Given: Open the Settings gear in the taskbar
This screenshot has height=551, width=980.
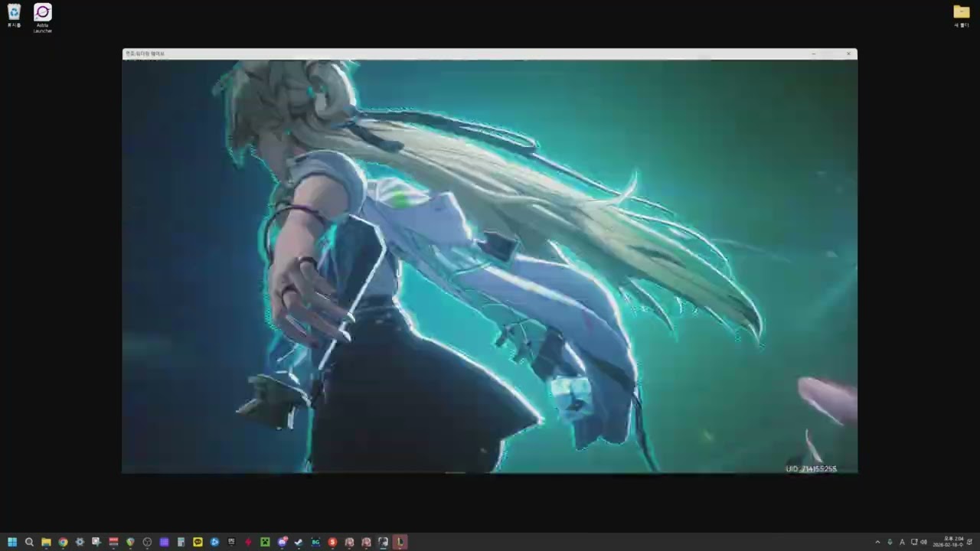Looking at the screenshot, I should click(x=80, y=542).
